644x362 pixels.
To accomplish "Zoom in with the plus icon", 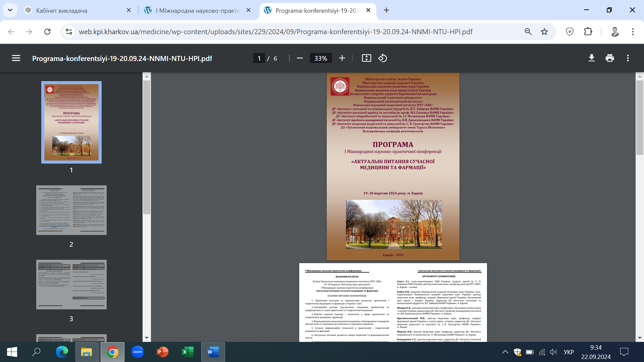I will (x=342, y=58).
